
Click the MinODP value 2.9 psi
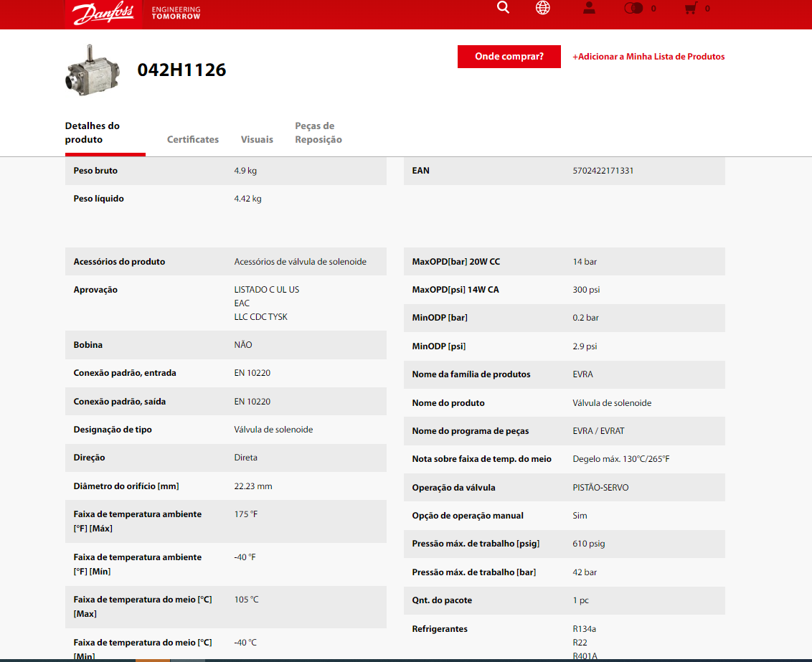click(x=585, y=346)
